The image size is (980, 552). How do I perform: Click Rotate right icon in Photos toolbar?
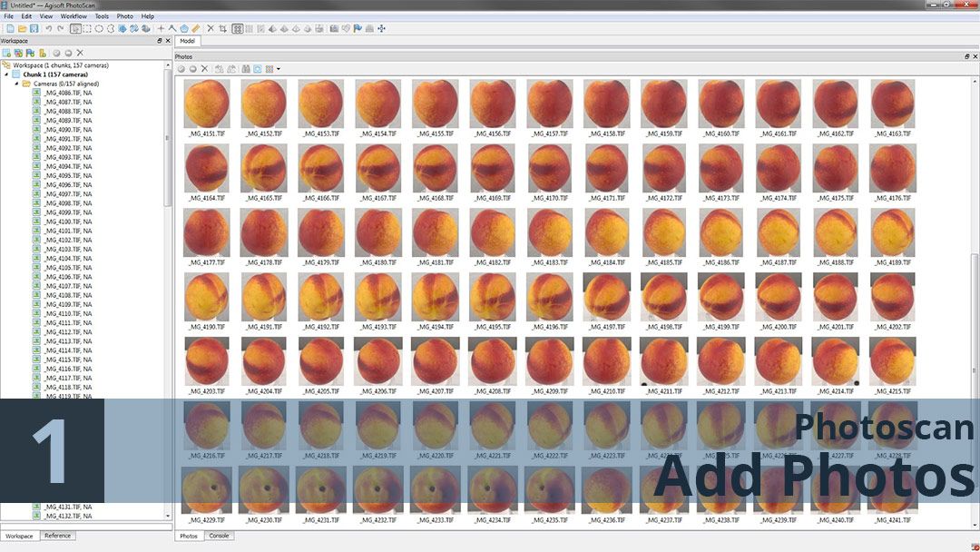pos(231,69)
